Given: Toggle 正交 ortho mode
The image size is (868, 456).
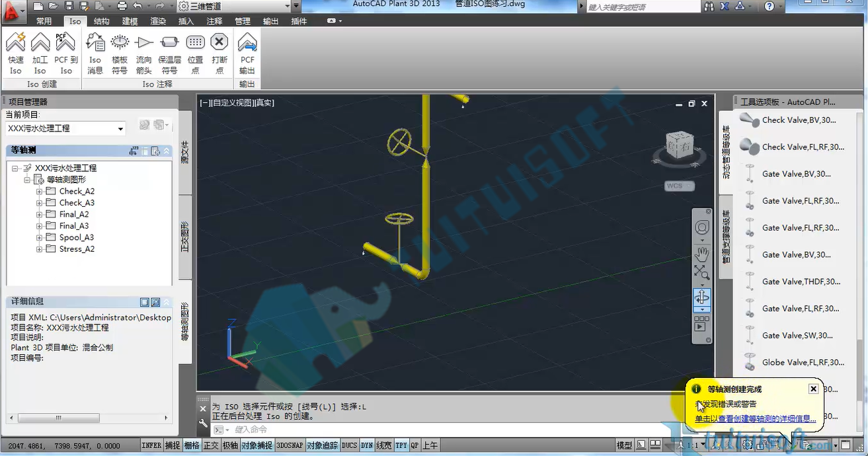Looking at the screenshot, I should pos(211,445).
